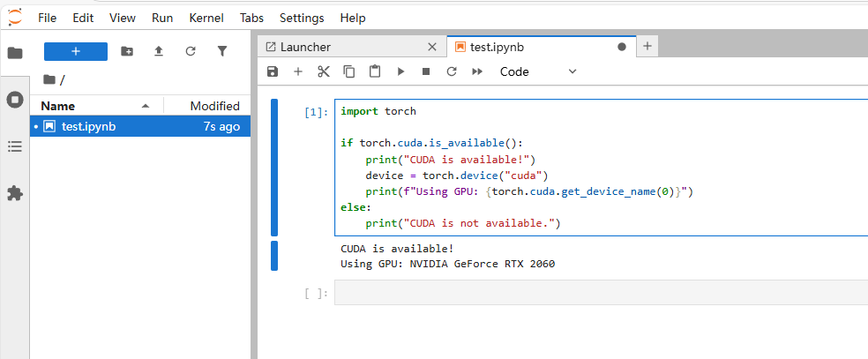Save the notebook with the disk icon
The width and height of the screenshot is (868, 359).
tap(273, 71)
